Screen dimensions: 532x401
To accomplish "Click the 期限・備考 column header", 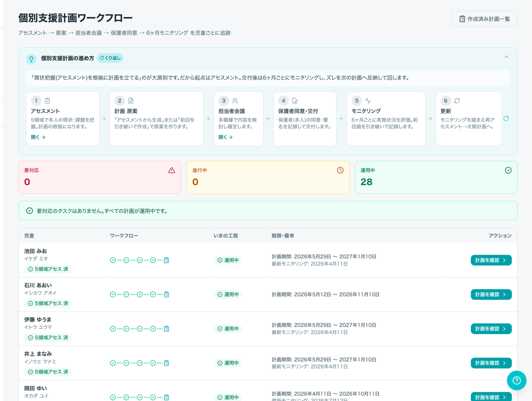I will [283, 236].
